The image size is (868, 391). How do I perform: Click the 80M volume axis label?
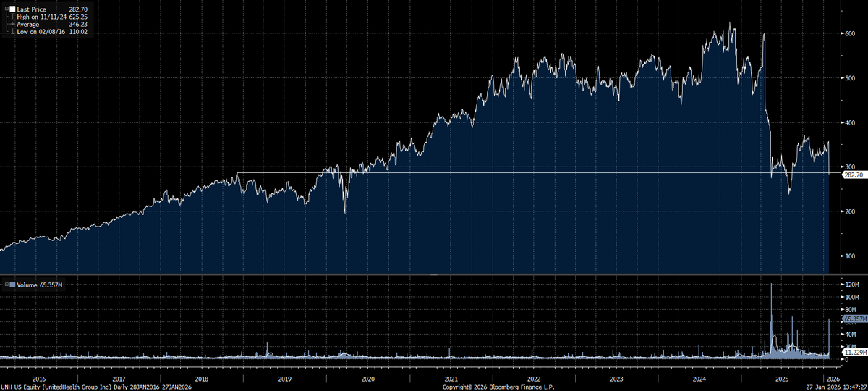pos(851,310)
